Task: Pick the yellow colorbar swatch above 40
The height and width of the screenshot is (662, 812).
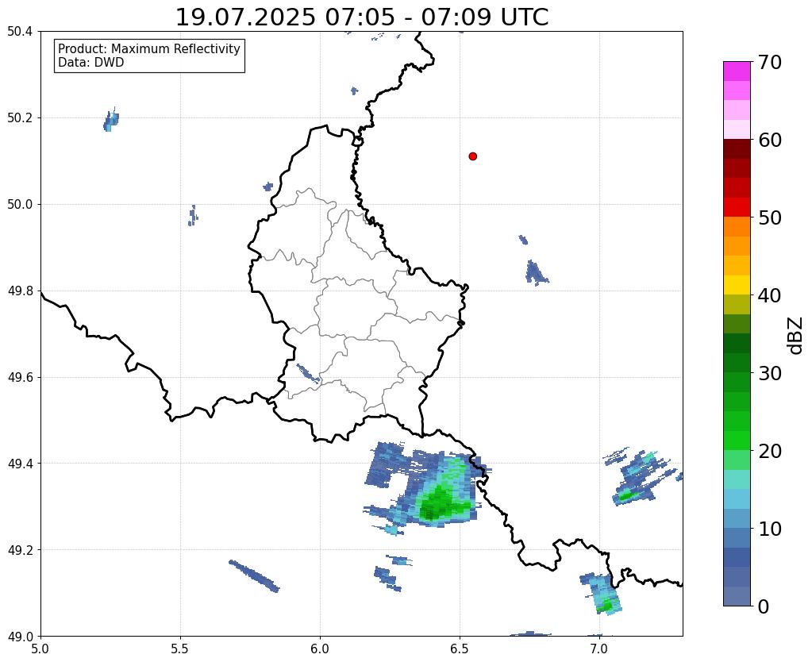Action: click(737, 285)
